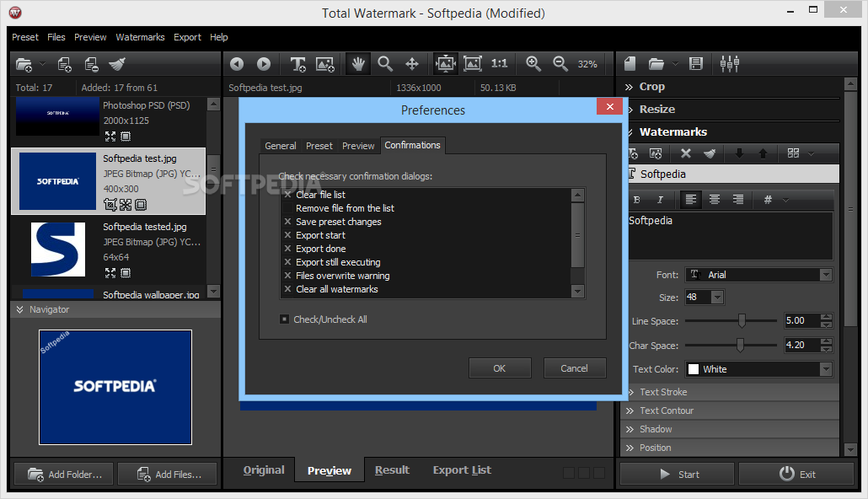Click the zoom in magnifier icon
Viewport: 868px width, 499px height.
pos(533,64)
